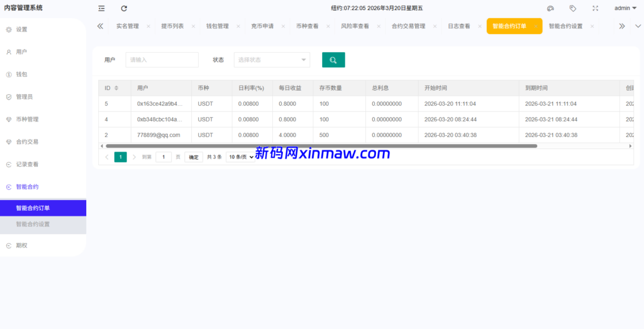
Task: Select user cell 0x163ce42a9b4…
Action: [x=160, y=104]
